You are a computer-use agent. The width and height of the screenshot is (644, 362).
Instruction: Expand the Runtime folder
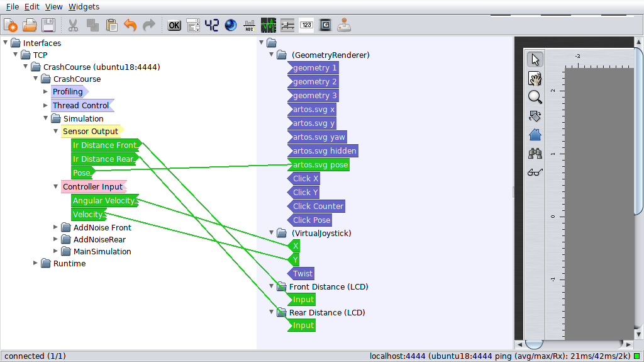point(36,263)
